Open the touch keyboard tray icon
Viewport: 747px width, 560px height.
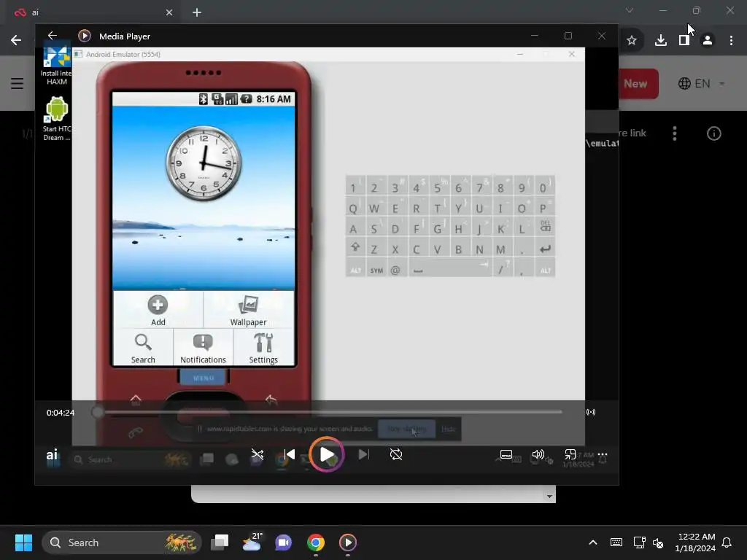coord(616,542)
